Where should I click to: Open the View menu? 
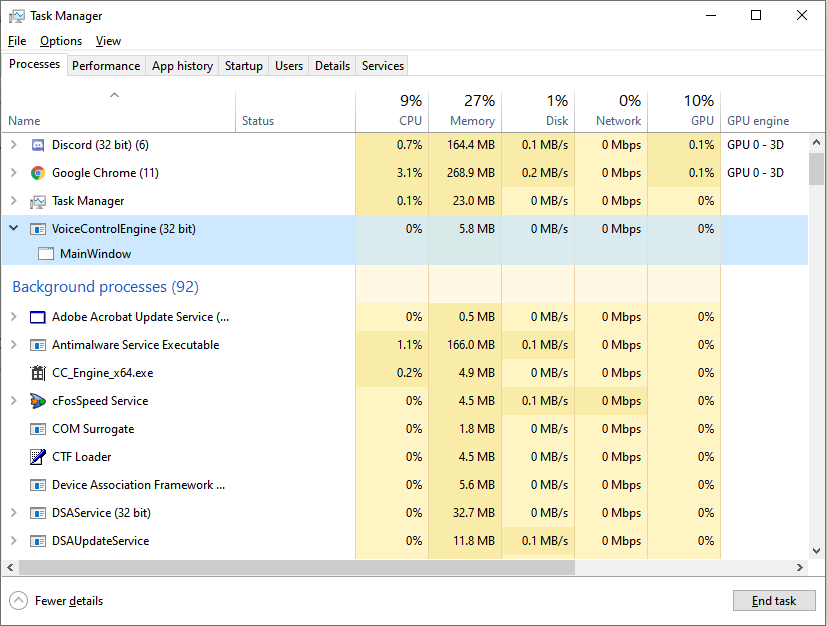[108, 41]
